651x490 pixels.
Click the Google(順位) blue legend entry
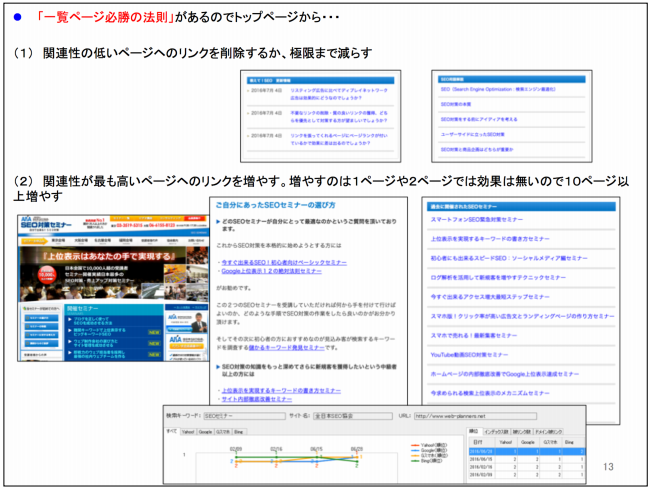[430, 450]
